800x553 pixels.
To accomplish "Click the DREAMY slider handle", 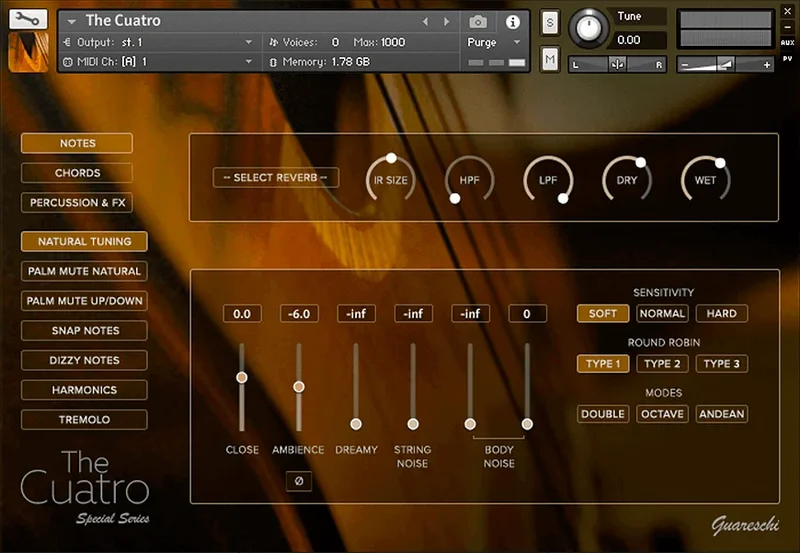I will coord(356,424).
